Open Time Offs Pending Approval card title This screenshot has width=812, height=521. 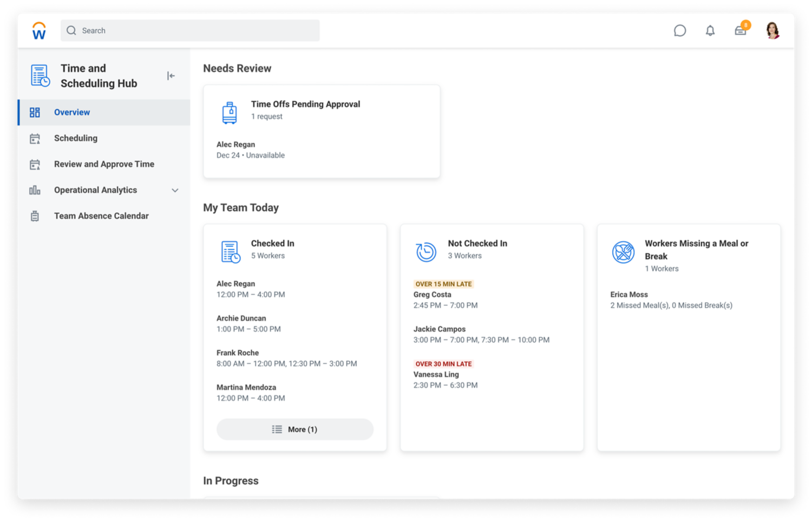pyautogui.click(x=305, y=105)
